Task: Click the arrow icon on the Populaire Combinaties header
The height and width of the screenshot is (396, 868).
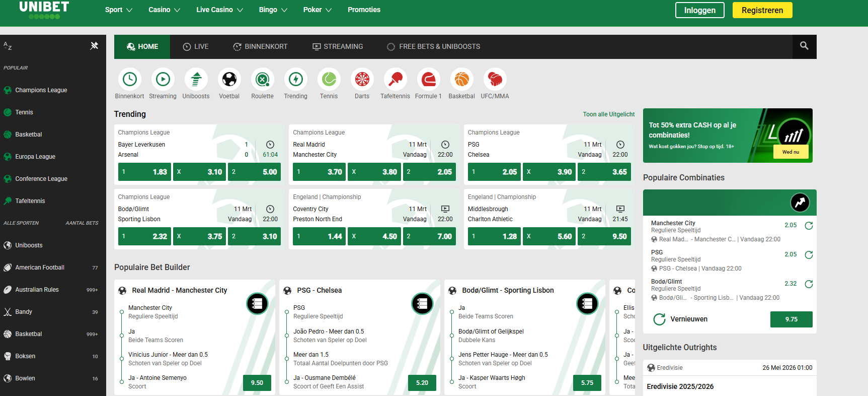Action: pos(800,203)
